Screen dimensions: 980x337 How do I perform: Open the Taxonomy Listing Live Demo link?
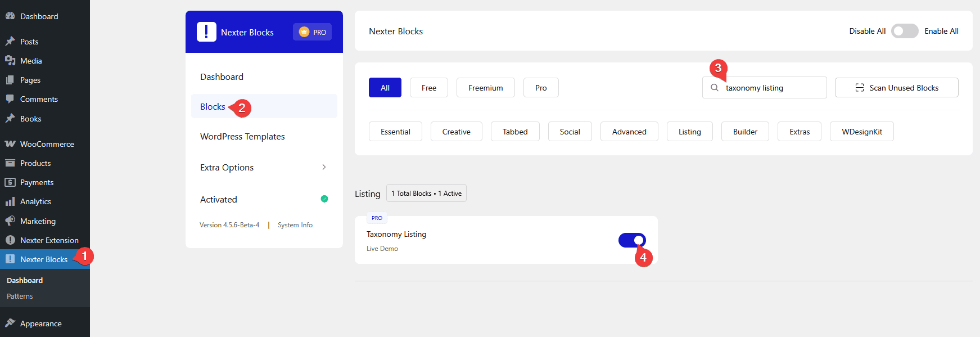[x=382, y=249]
